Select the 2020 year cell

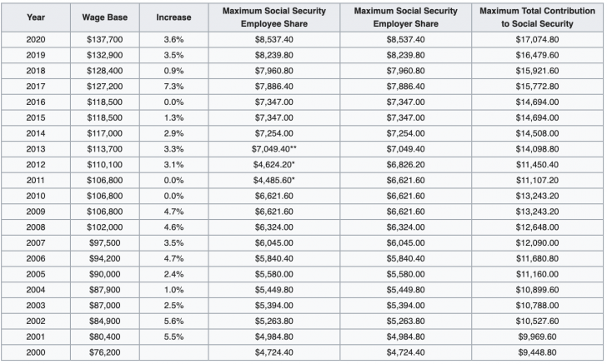click(x=35, y=38)
